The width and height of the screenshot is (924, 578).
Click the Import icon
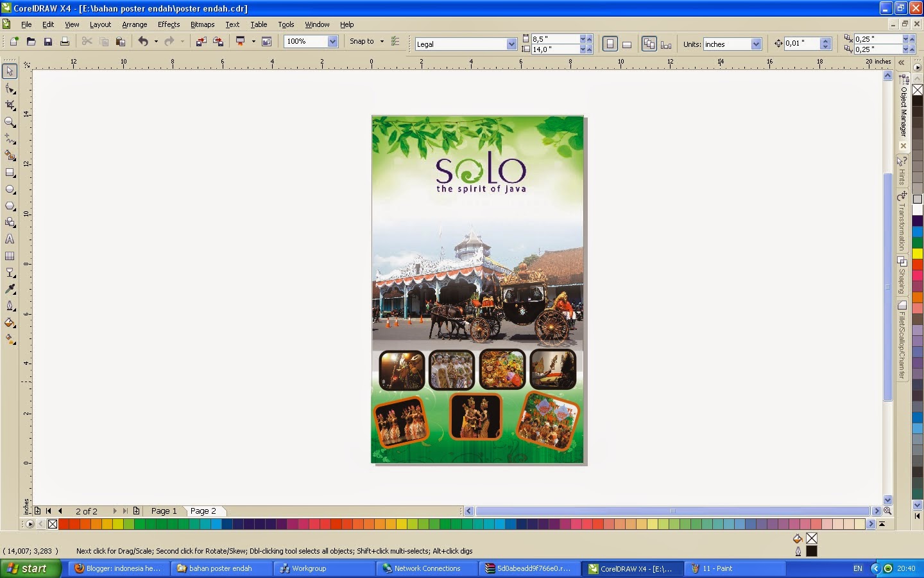201,41
